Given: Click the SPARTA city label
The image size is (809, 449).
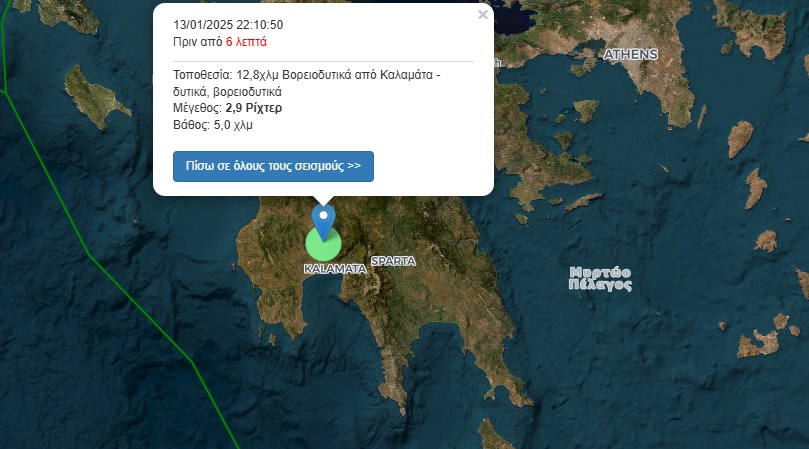Looking at the screenshot, I should pos(393,261).
